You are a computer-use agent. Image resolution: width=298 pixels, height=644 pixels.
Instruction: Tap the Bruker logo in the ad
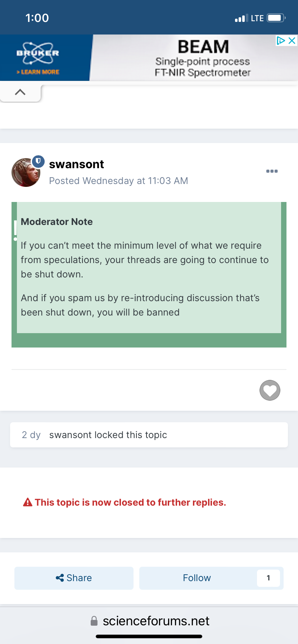coord(38,52)
